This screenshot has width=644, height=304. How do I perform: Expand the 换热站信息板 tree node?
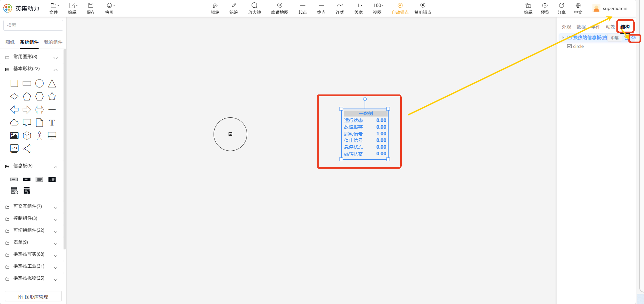[563, 38]
